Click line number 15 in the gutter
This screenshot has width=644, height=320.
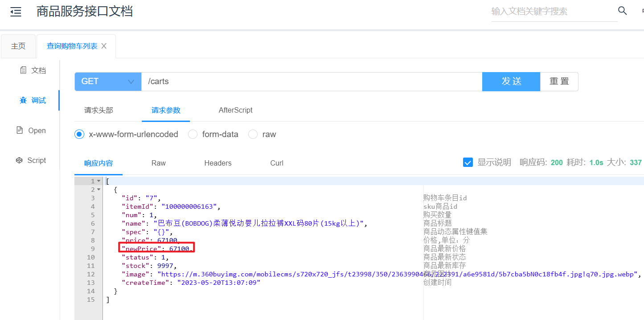[x=91, y=300]
